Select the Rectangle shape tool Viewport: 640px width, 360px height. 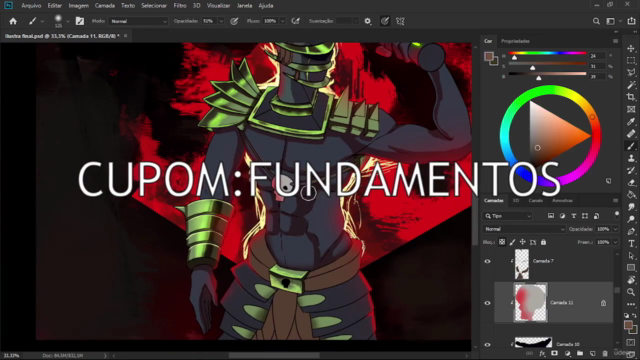[631, 268]
